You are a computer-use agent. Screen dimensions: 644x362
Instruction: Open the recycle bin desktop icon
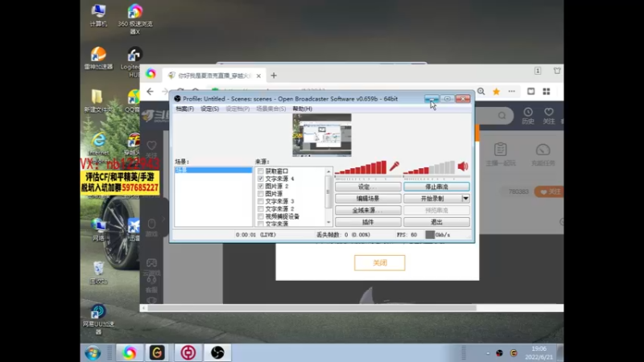pos(98,273)
